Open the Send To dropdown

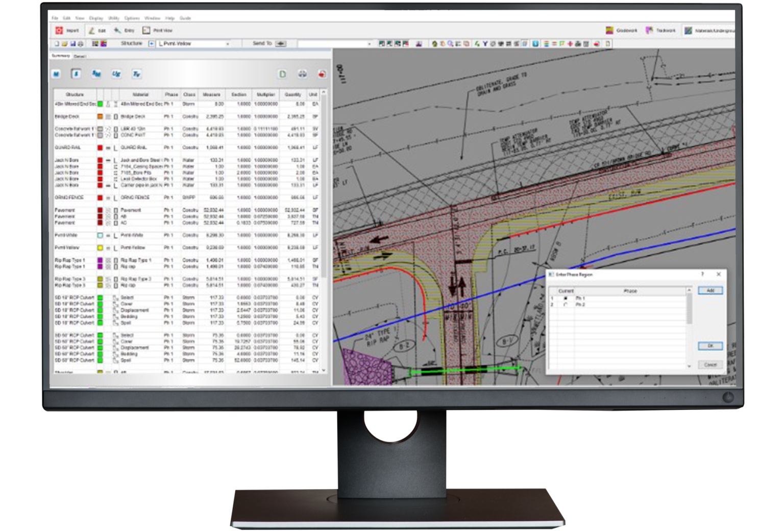281,44
